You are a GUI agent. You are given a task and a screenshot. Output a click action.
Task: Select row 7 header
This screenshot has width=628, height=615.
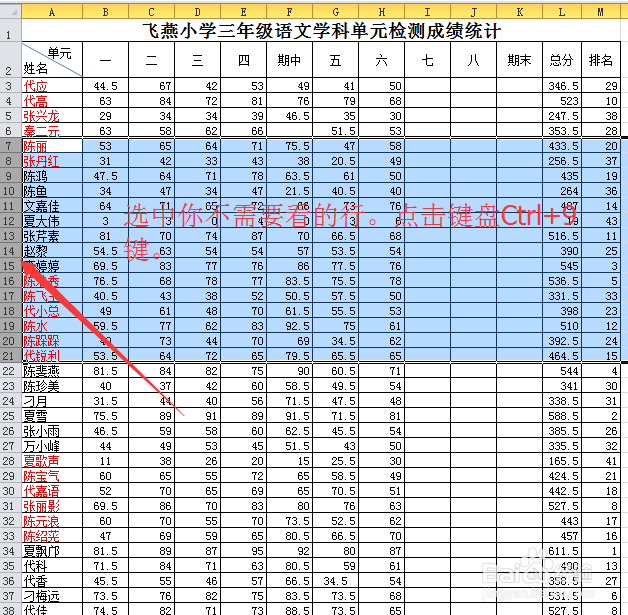(10, 145)
